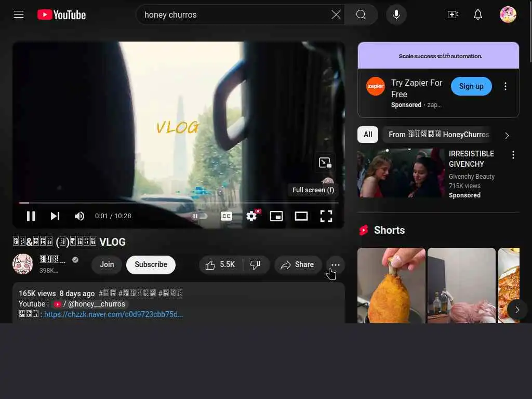Pause the video

[31, 216]
